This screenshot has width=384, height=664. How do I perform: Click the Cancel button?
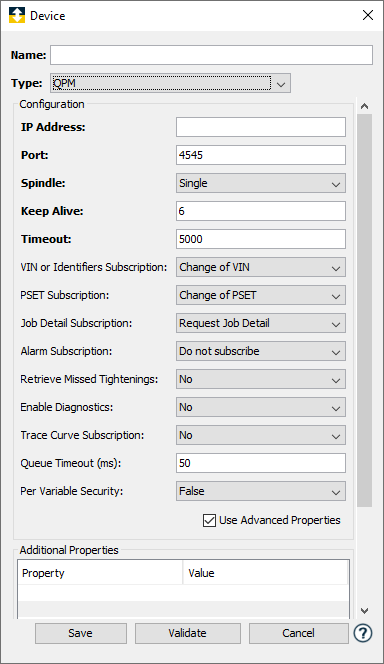[x=298, y=633]
